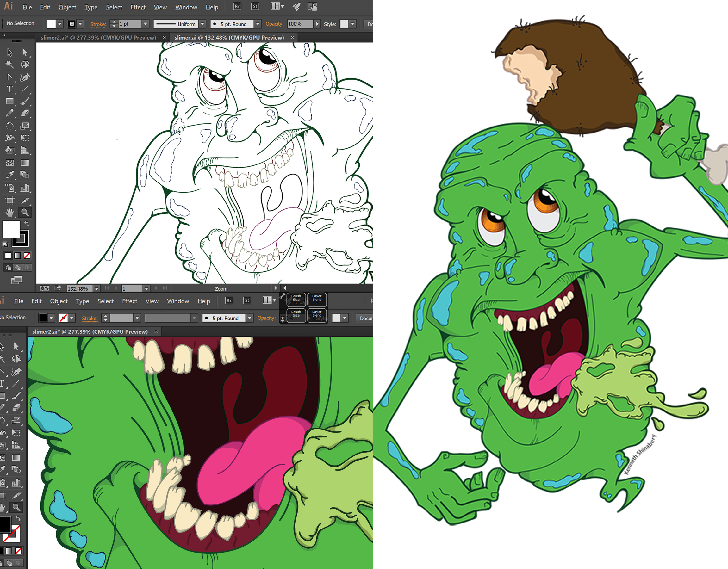Select the Hand tool in top toolbar
Screen dimensions: 728x569
10,212
